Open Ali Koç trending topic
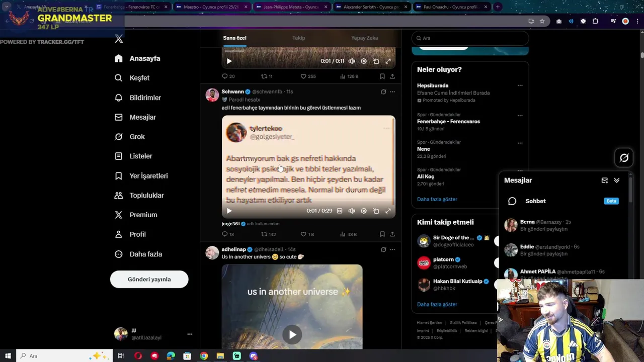644x362 pixels. tap(425, 176)
